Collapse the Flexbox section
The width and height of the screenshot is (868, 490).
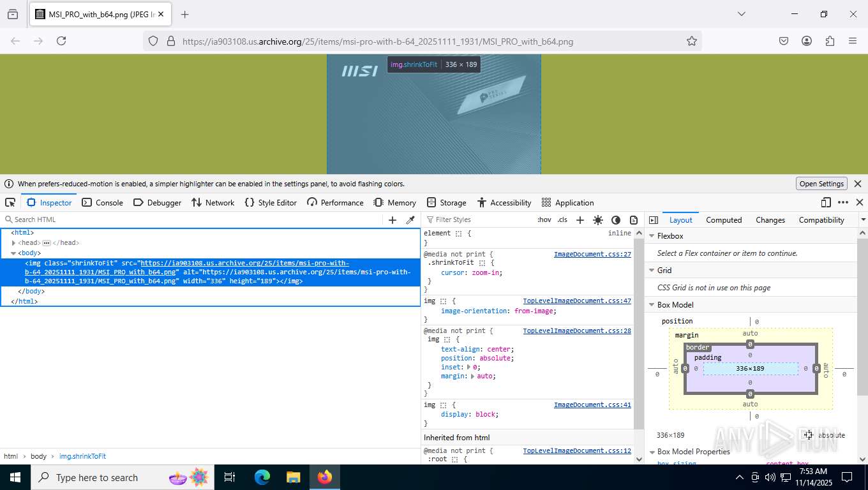tap(652, 236)
